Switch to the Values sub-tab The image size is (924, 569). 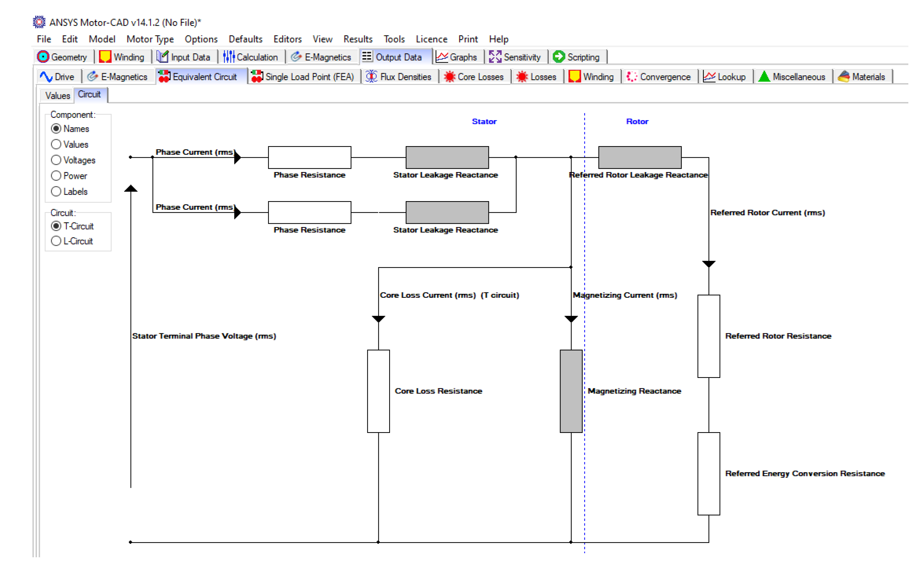(x=58, y=96)
